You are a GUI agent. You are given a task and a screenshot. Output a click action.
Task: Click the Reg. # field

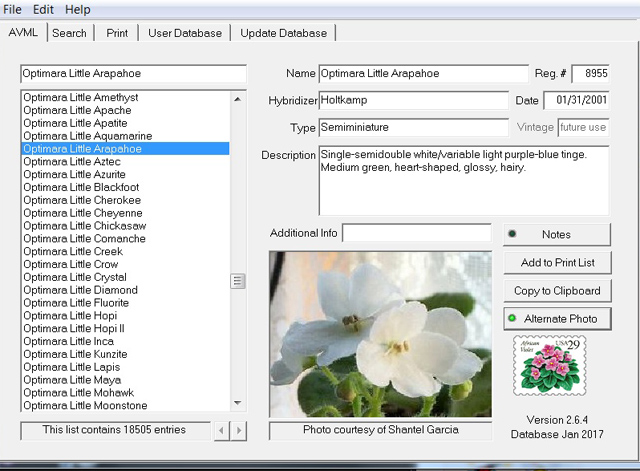(590, 73)
